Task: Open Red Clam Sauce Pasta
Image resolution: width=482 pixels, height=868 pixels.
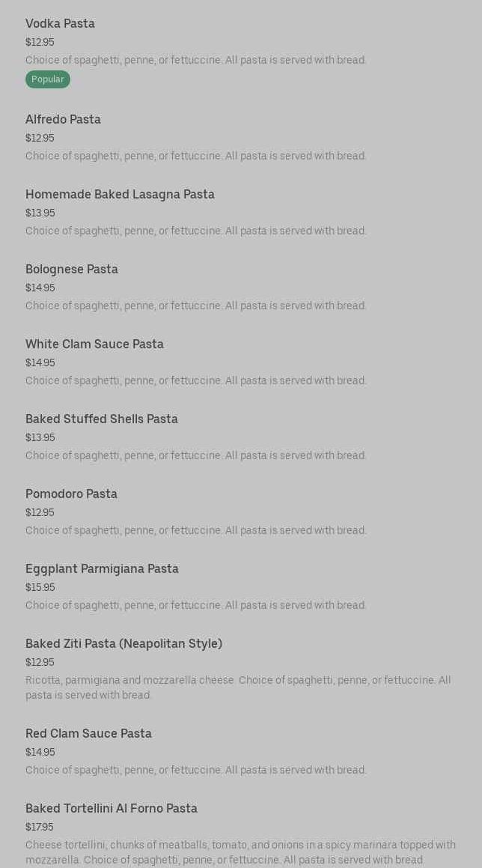Action: (x=88, y=734)
